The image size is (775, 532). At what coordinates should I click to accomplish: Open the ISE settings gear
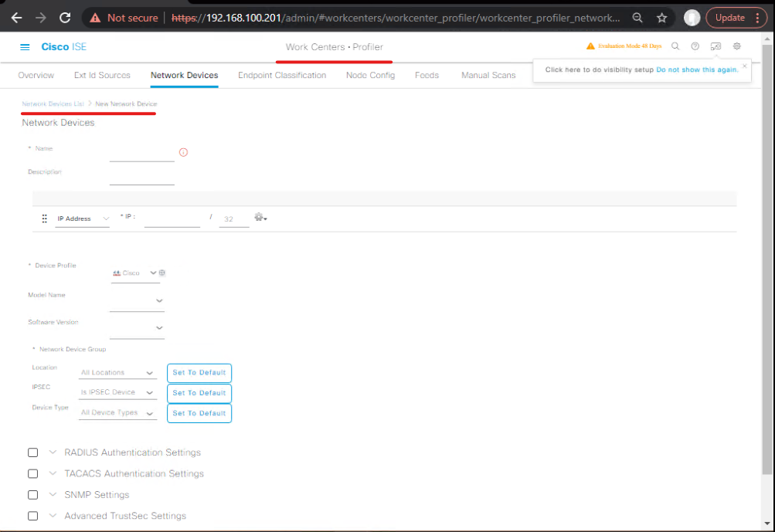click(736, 46)
